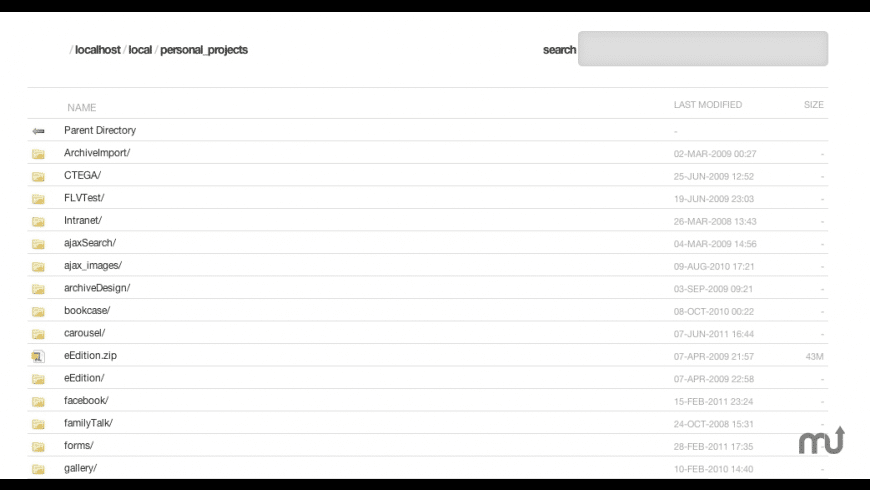Sort by the Size column header
The image size is (870, 490).
click(x=814, y=105)
